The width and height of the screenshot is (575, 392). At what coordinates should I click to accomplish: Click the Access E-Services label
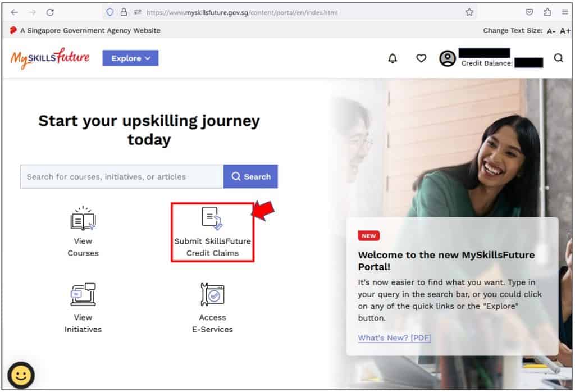coord(212,323)
